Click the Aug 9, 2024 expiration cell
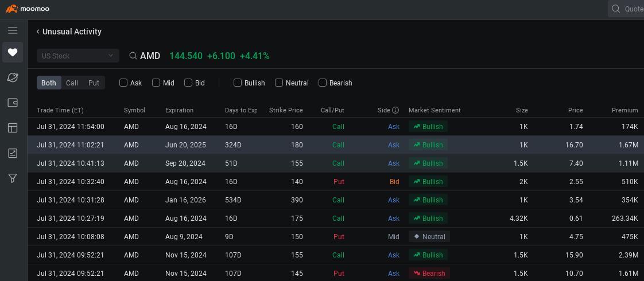This screenshot has height=281, width=644. point(184,237)
